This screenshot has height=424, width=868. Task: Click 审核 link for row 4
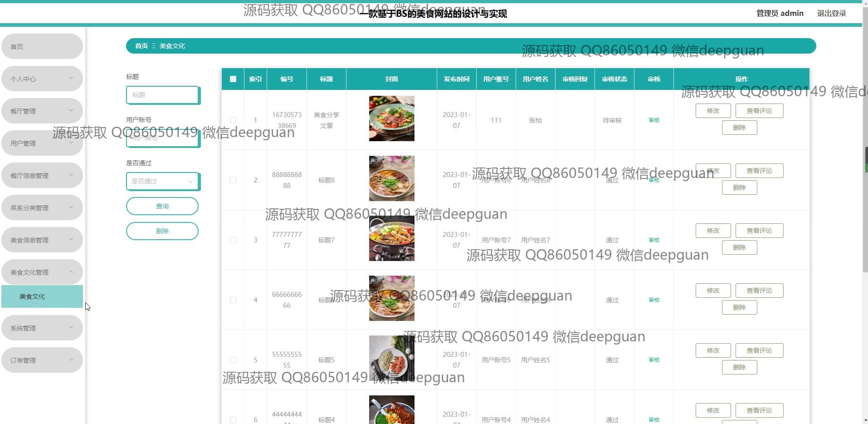coord(654,300)
